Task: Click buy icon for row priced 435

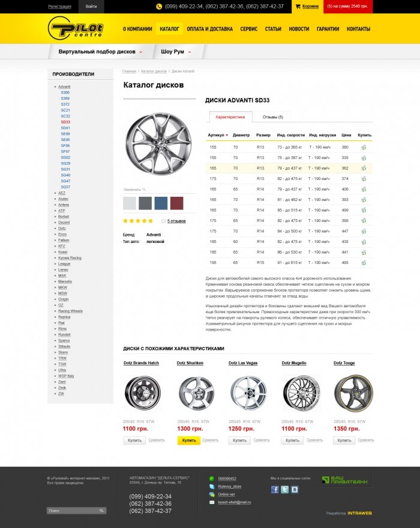Action: [364, 242]
